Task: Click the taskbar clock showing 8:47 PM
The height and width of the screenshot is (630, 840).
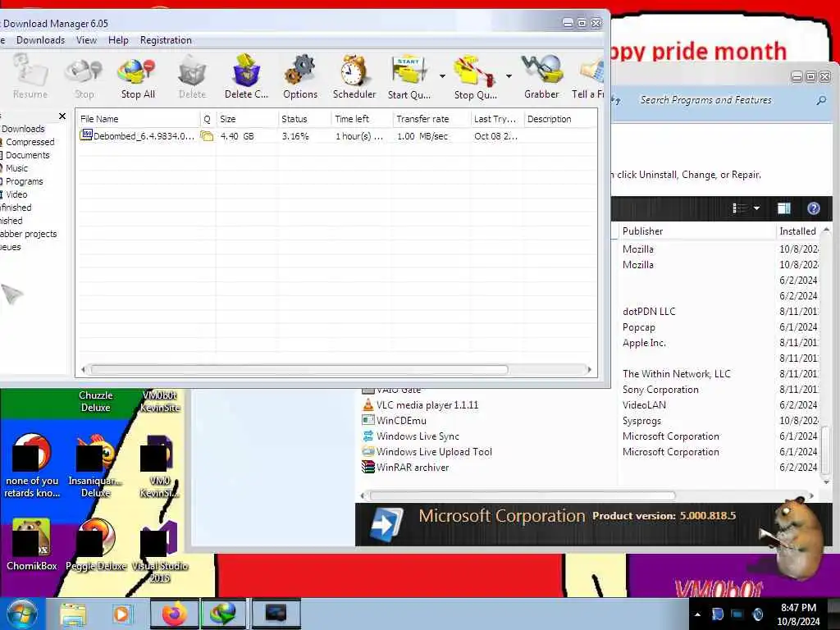Action: tap(798, 614)
